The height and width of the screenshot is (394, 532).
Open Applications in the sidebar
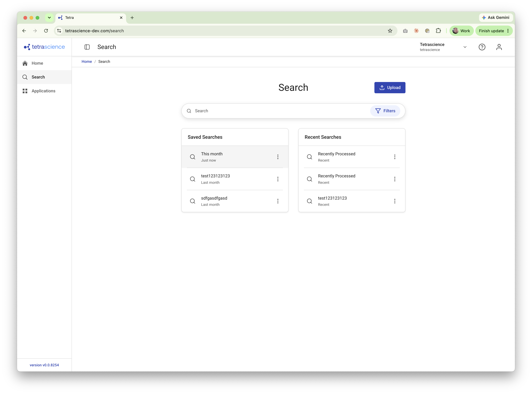point(44,91)
